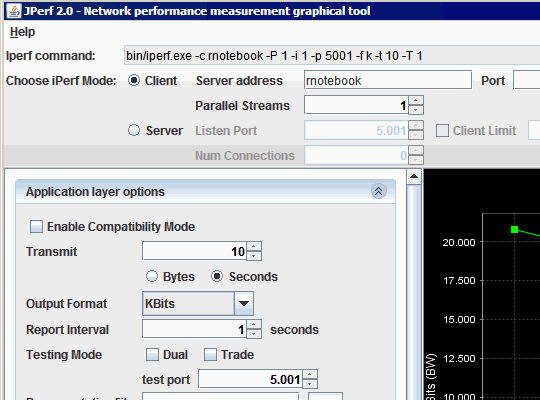This screenshot has height=400, width=540.
Task: Check the Trade testing mode box
Action: pos(210,355)
